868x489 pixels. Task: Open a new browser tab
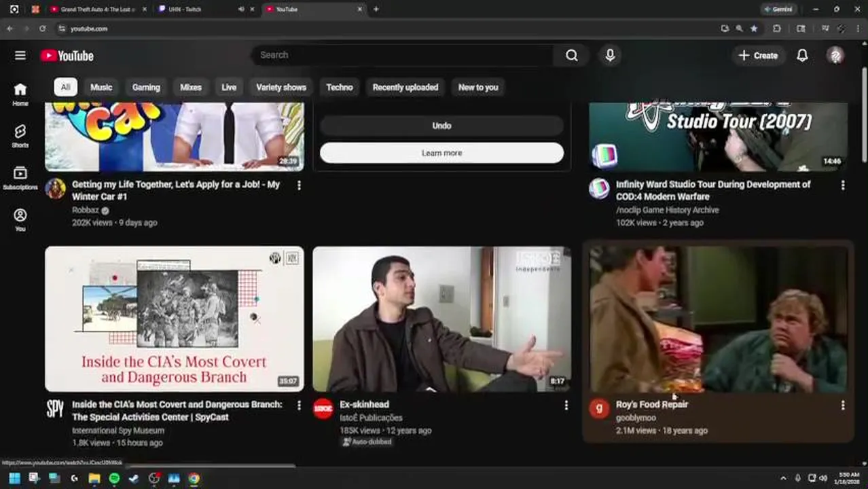tap(376, 10)
